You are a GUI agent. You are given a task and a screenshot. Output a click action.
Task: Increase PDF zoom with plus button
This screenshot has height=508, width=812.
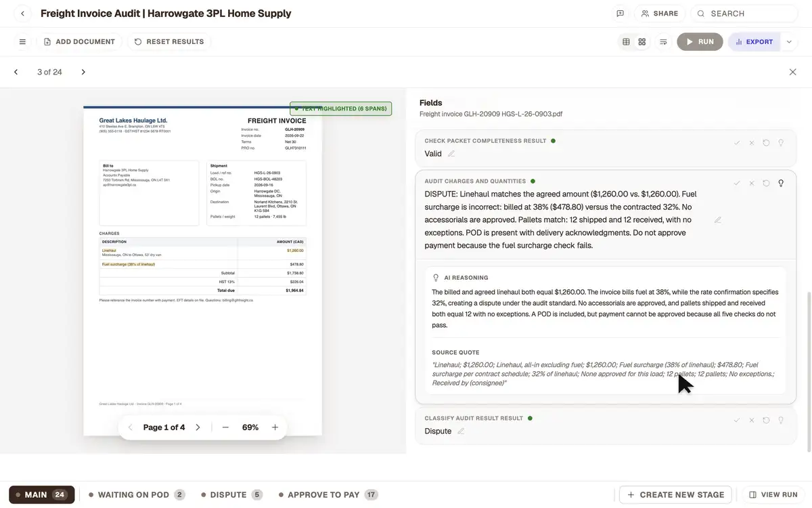(275, 427)
